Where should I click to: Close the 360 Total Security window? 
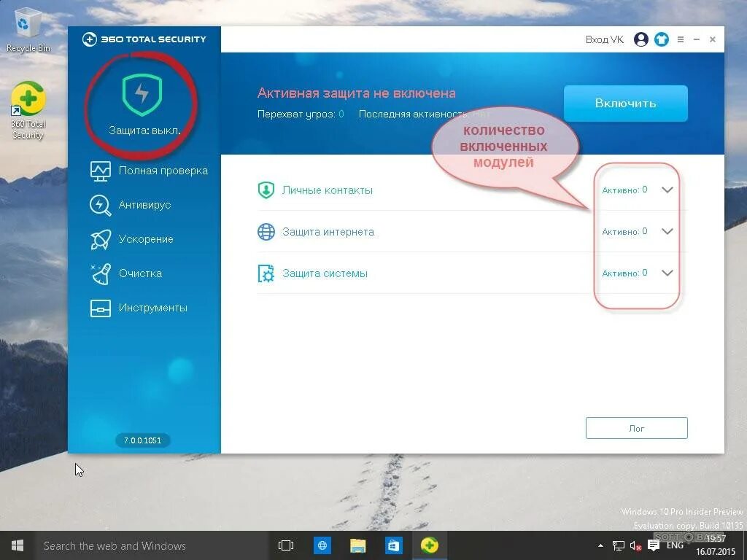(x=713, y=39)
